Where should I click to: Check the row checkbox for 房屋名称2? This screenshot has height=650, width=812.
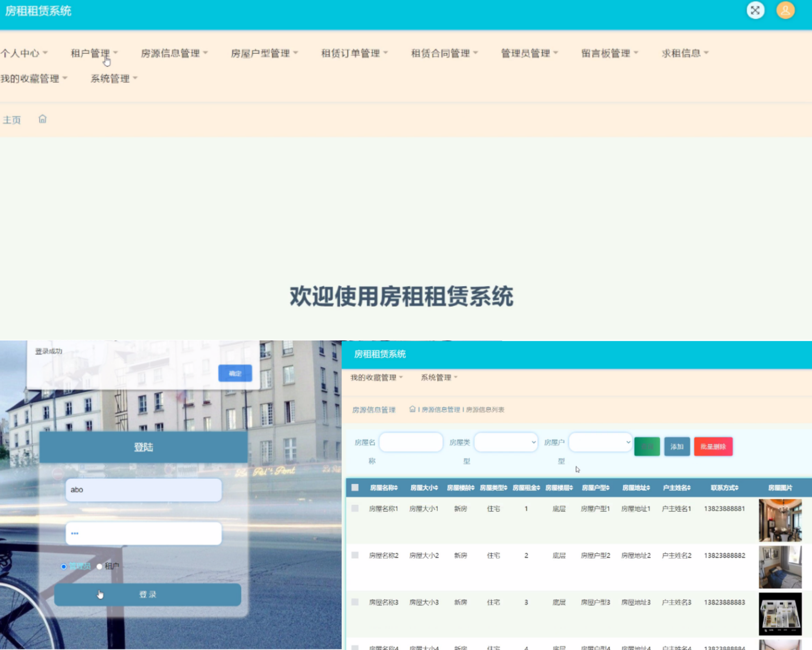pos(355,555)
